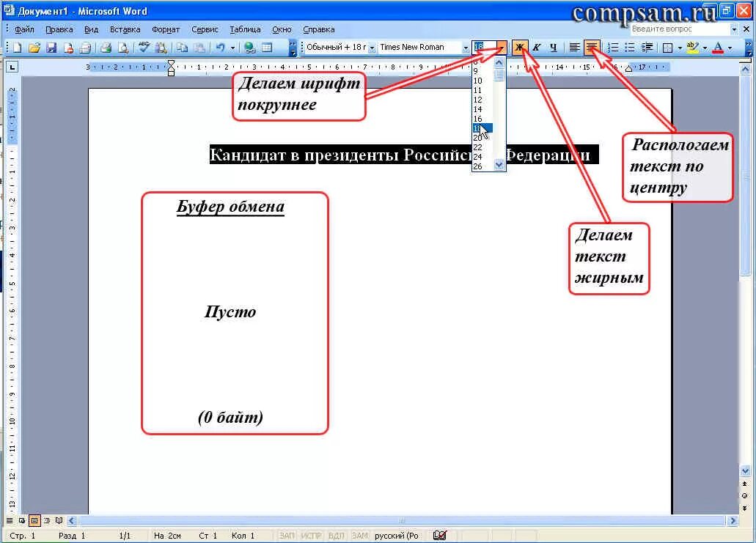
Task: Save the document with floppy icon
Action: [51, 47]
